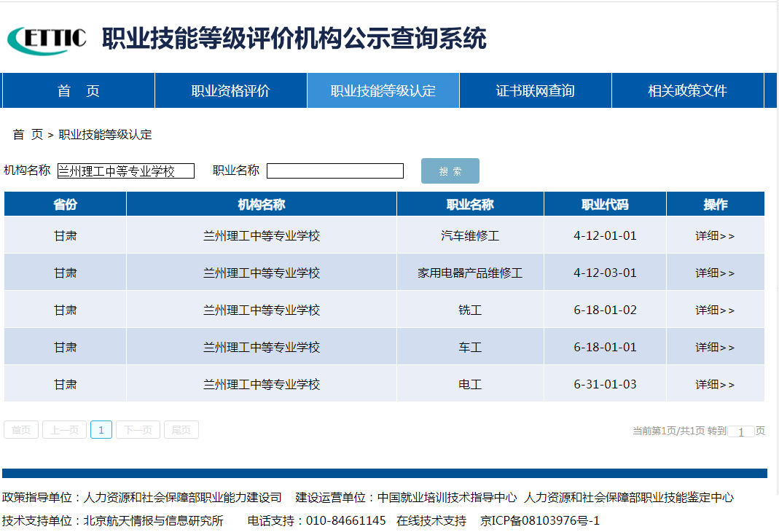The image size is (779, 532).
Task: Click the pagination 首页 button
Action: (x=21, y=430)
